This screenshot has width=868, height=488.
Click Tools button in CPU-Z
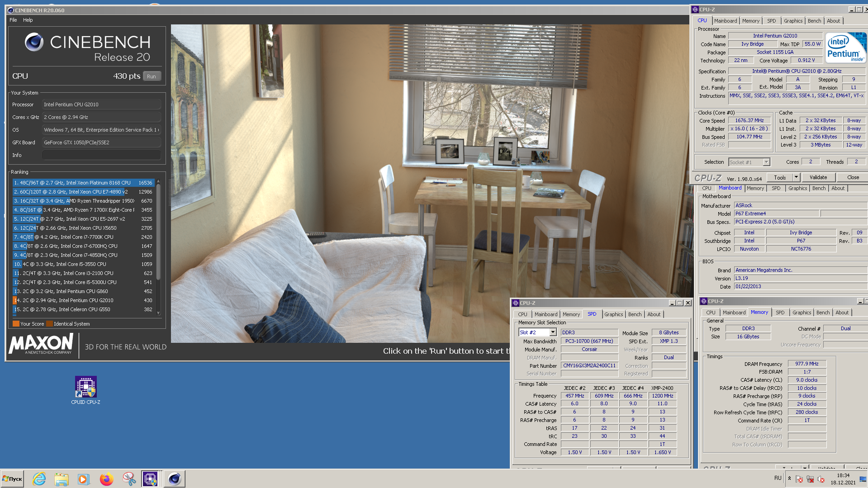click(780, 177)
